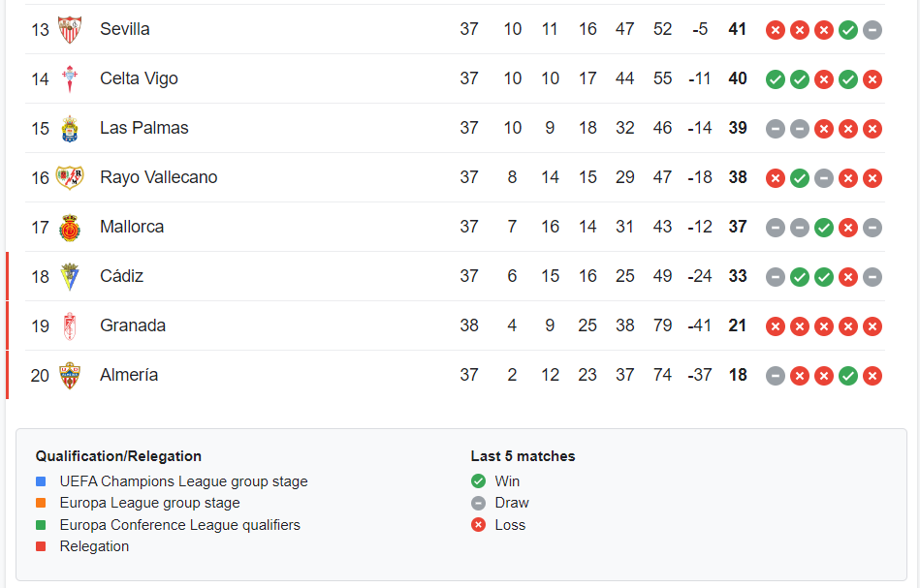The width and height of the screenshot is (920, 588).
Task: Click Sevilla's most recent draw result icon
Action: click(872, 30)
